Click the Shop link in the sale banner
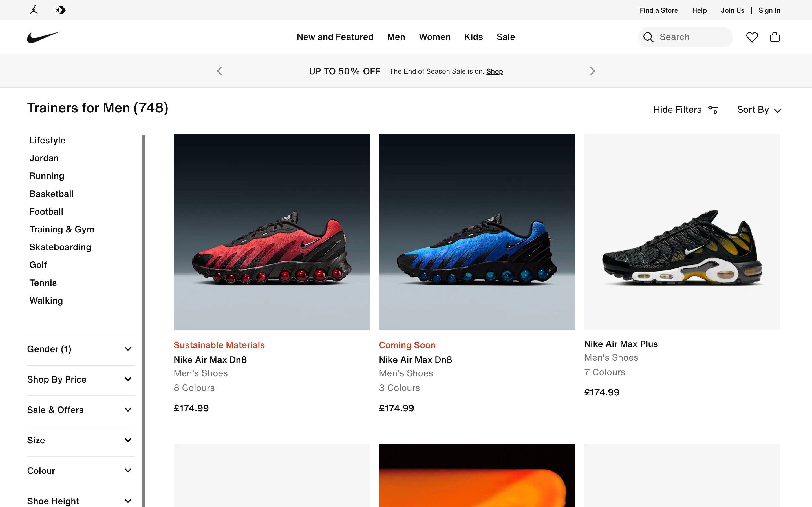 tap(495, 71)
